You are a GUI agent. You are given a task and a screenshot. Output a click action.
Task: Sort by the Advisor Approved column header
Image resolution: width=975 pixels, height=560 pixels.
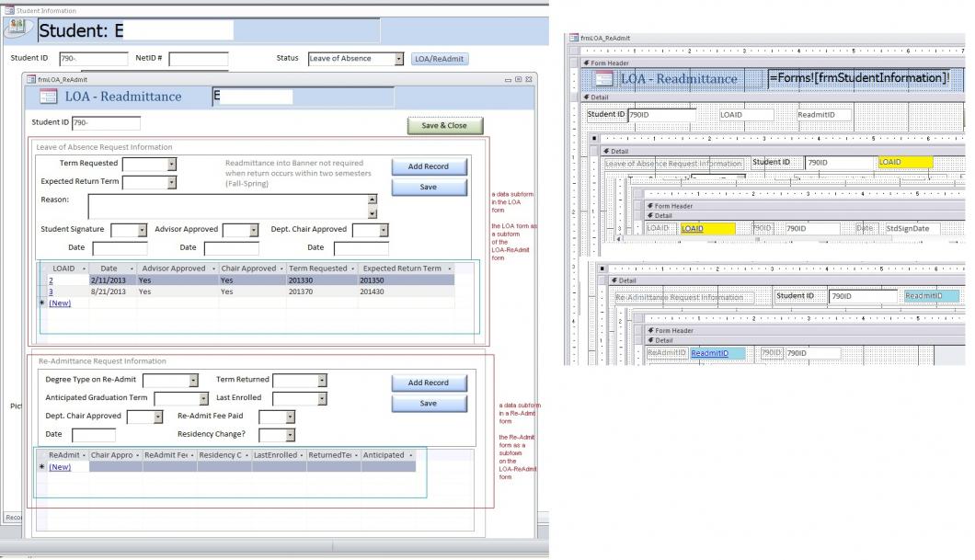pos(176,269)
